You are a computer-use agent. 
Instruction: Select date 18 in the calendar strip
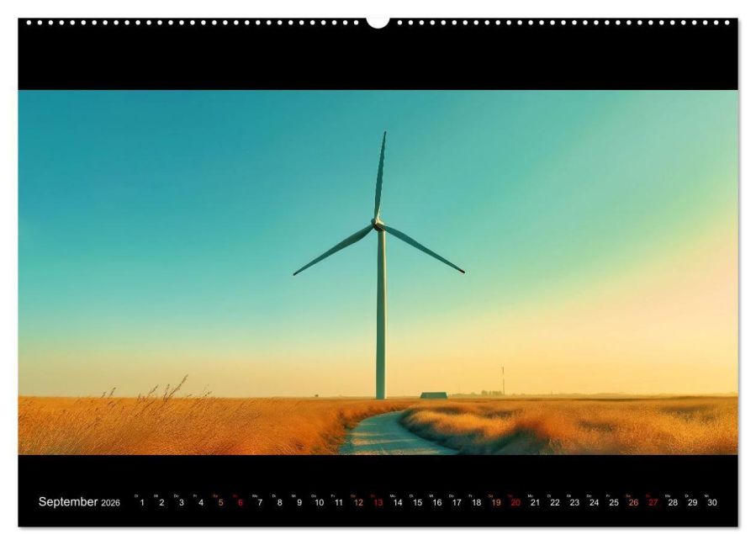pyautogui.click(x=476, y=503)
